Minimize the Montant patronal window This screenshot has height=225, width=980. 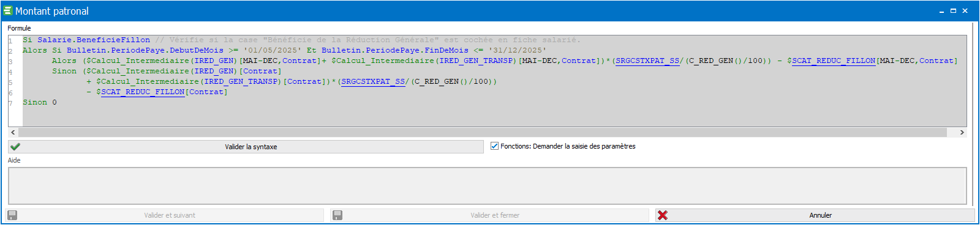tap(941, 11)
